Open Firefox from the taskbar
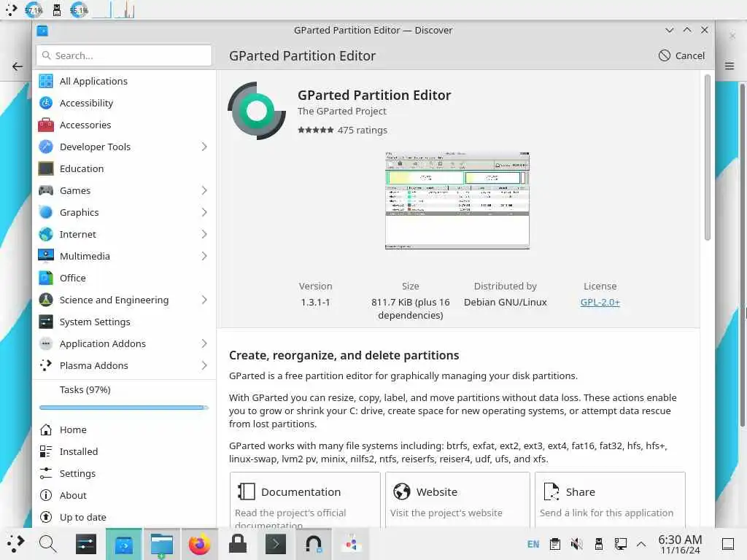The height and width of the screenshot is (560, 747). click(200, 544)
